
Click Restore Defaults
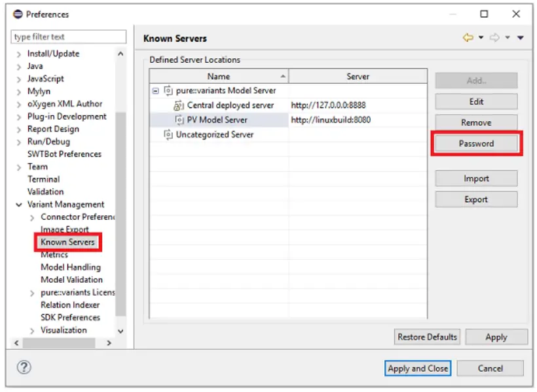[x=426, y=336]
